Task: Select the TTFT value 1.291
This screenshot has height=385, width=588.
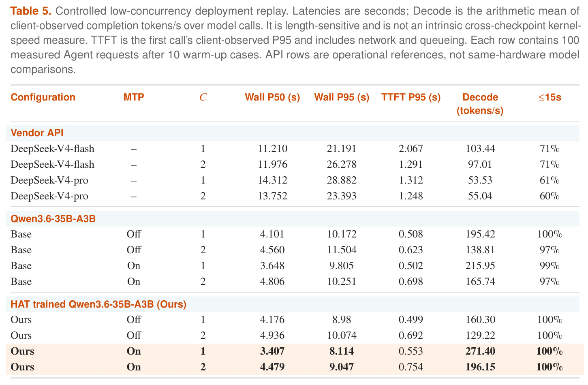Action: [411, 165]
